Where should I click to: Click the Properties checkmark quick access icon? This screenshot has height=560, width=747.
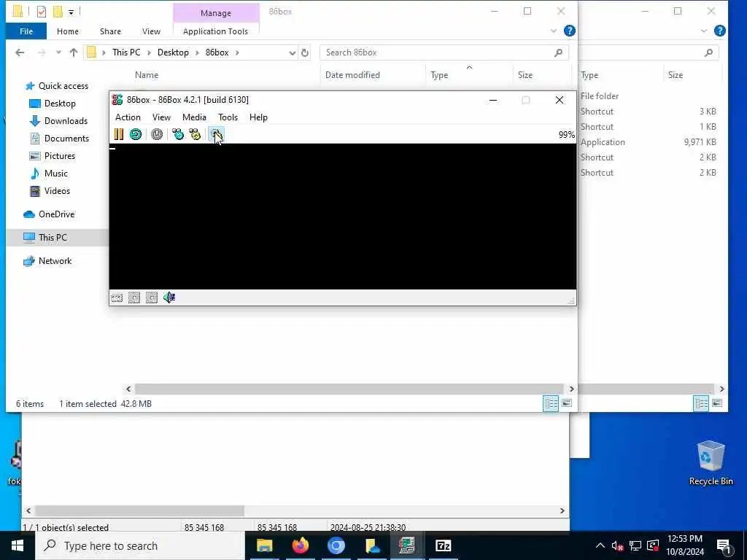point(42,12)
